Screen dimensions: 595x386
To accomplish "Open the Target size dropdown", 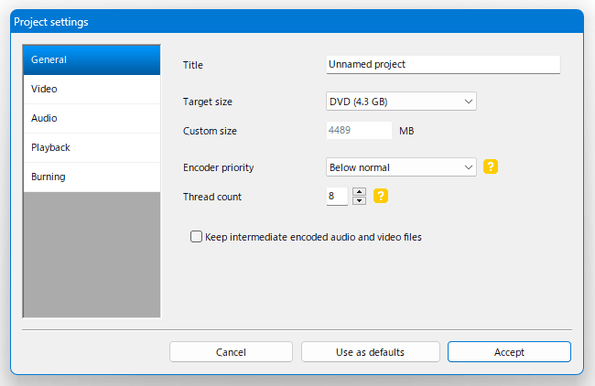I will [x=401, y=101].
